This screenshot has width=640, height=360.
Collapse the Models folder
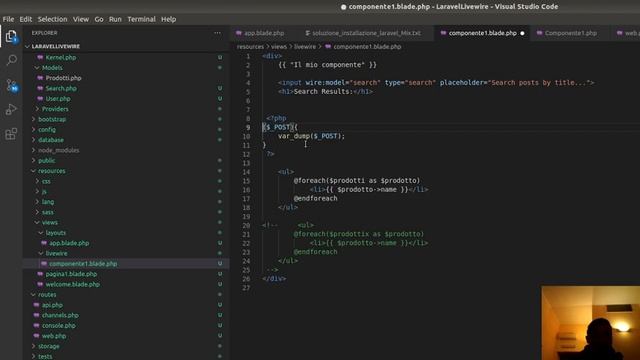pyautogui.click(x=52, y=68)
